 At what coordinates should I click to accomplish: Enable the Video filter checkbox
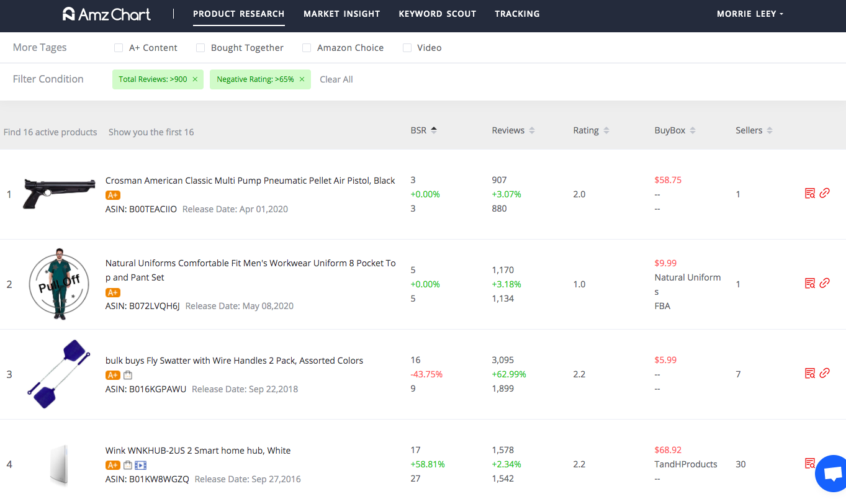pos(407,47)
